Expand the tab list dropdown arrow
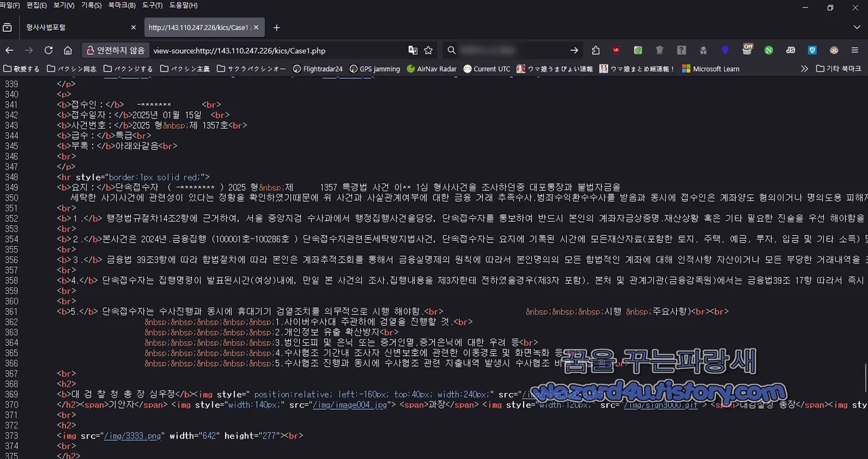 [856, 27]
